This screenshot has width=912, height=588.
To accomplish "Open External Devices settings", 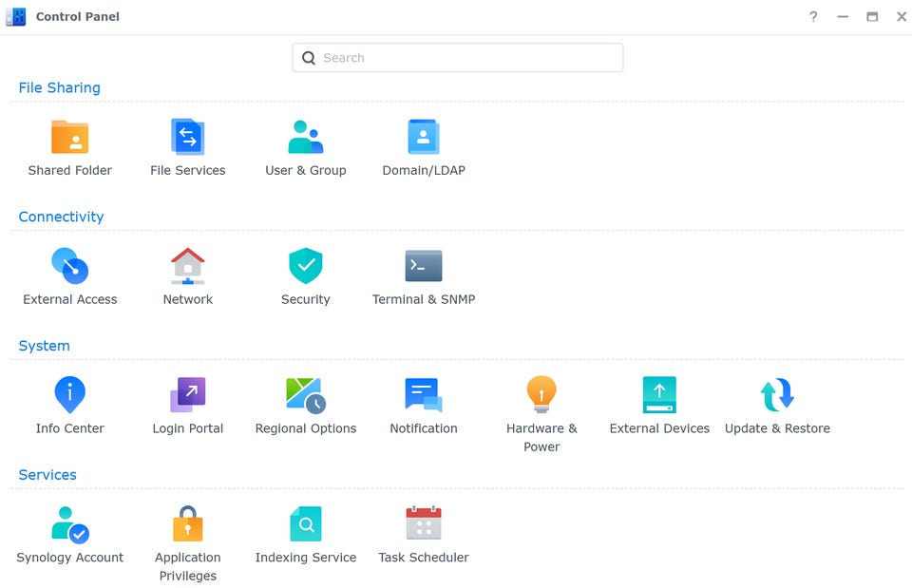I will (x=659, y=406).
